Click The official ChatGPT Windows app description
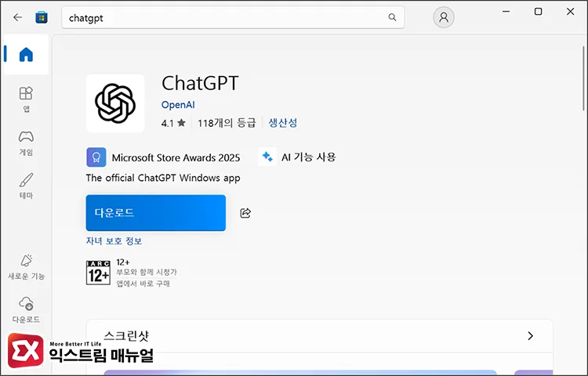This screenshot has width=588, height=376. coord(163,178)
